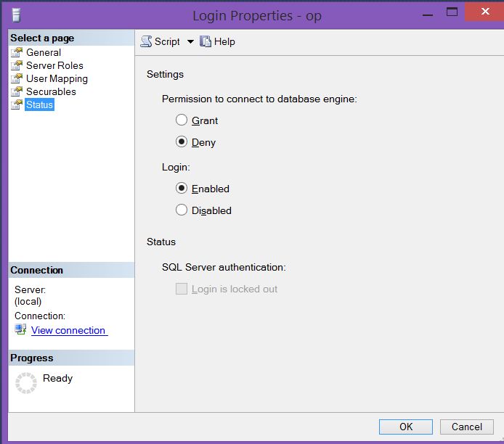Toggle the Login is locked out checkbox

(182, 289)
